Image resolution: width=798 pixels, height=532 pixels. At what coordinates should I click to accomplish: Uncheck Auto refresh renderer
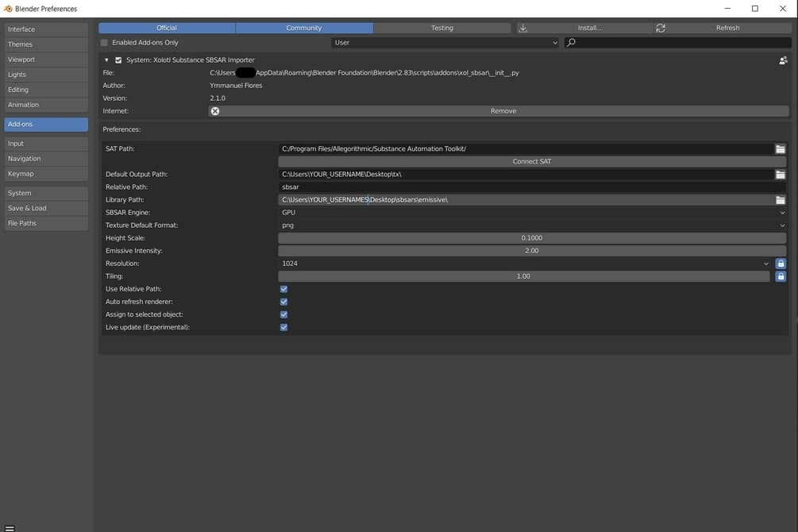(x=284, y=302)
